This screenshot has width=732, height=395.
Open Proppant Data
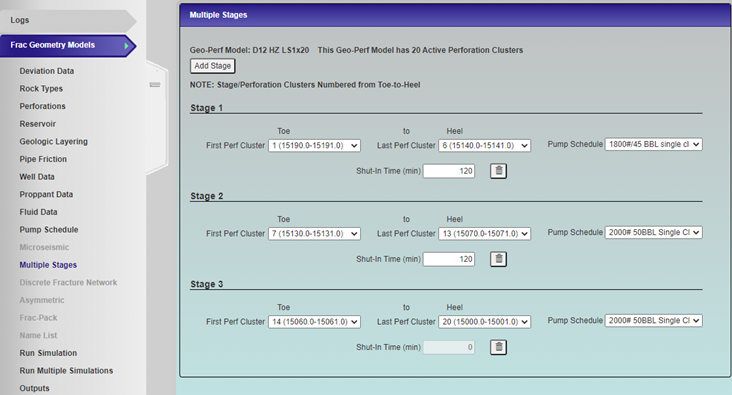pos(46,194)
